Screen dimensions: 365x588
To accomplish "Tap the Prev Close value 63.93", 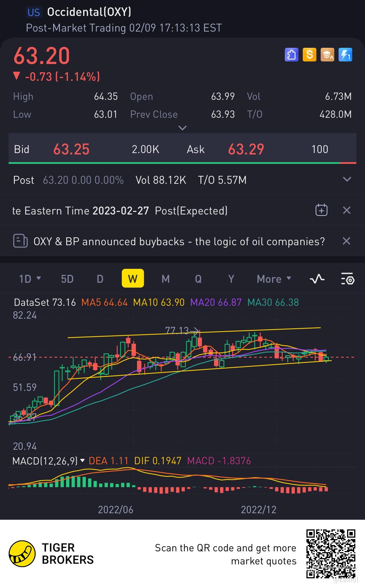I will pos(223,114).
